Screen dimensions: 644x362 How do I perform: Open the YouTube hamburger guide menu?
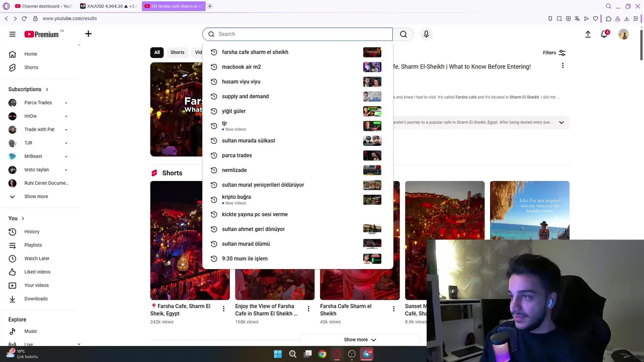coord(12,34)
